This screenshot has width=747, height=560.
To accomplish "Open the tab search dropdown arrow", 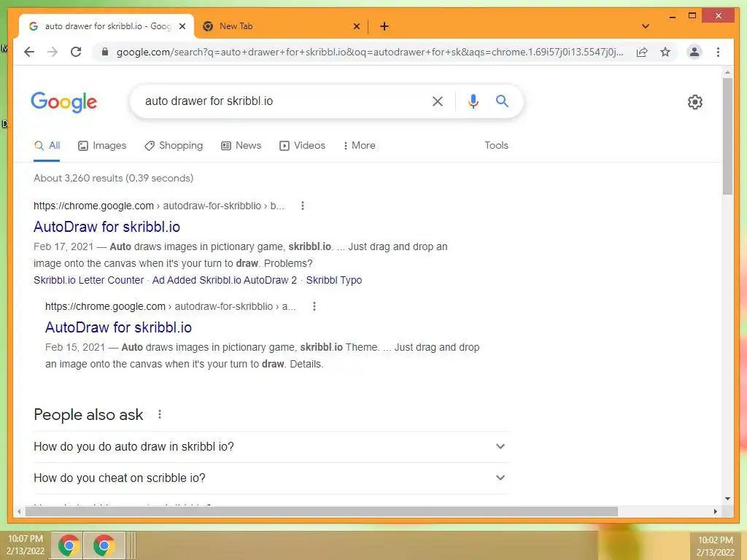I will tap(646, 26).
